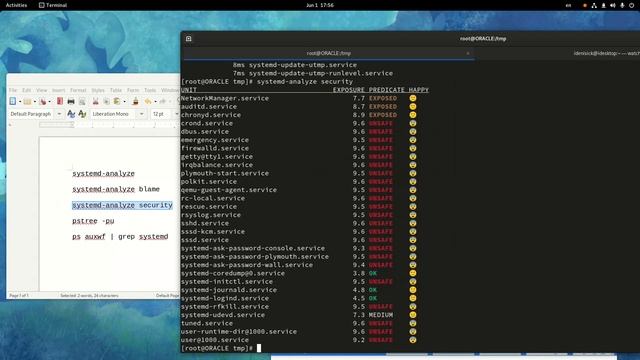The width and height of the screenshot is (640, 360).
Task: Click the Open file icon in Writer
Action: click(27, 101)
